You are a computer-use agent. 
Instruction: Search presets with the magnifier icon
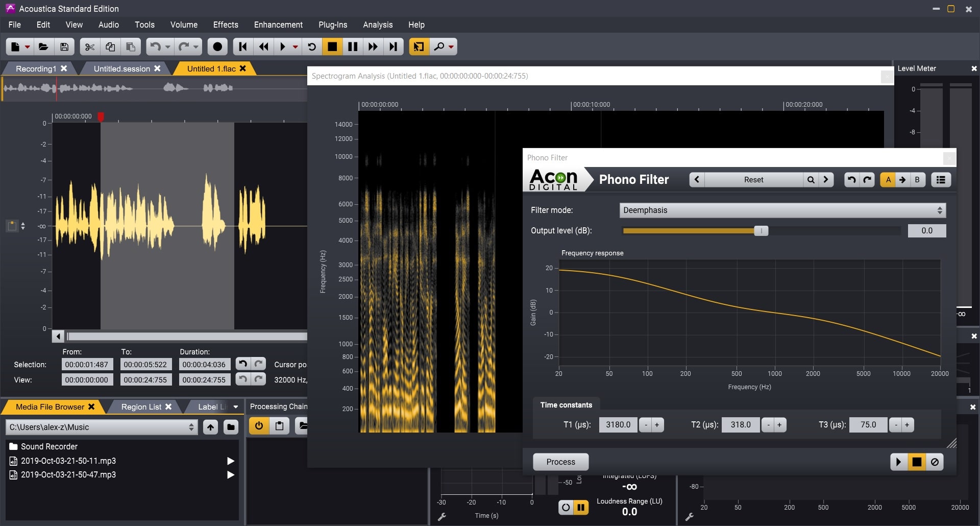[811, 180]
